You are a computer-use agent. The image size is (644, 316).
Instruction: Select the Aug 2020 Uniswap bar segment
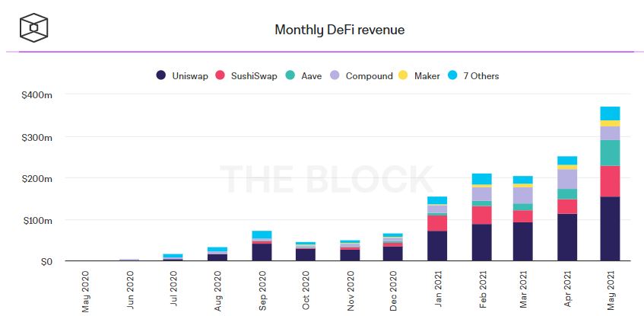(217, 257)
